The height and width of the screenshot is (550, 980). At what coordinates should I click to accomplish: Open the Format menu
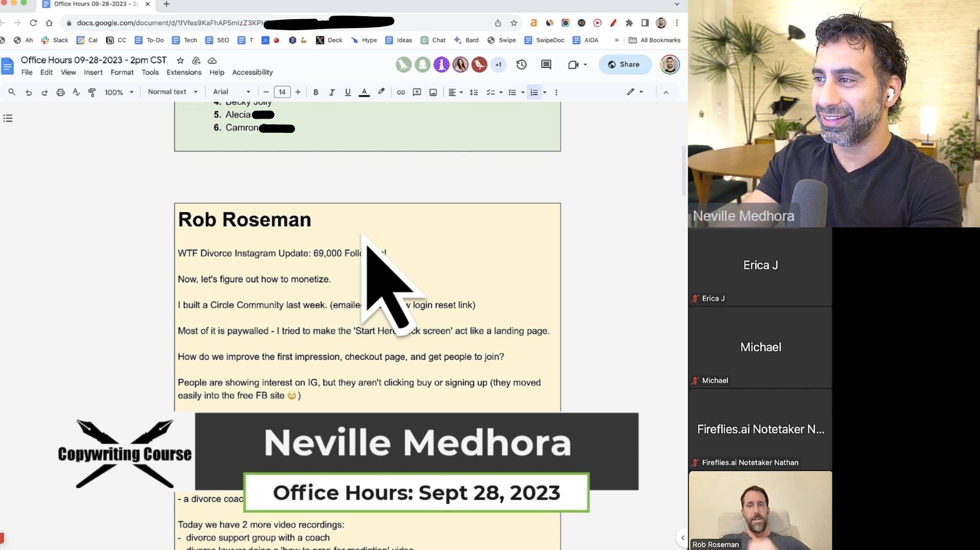(x=122, y=72)
